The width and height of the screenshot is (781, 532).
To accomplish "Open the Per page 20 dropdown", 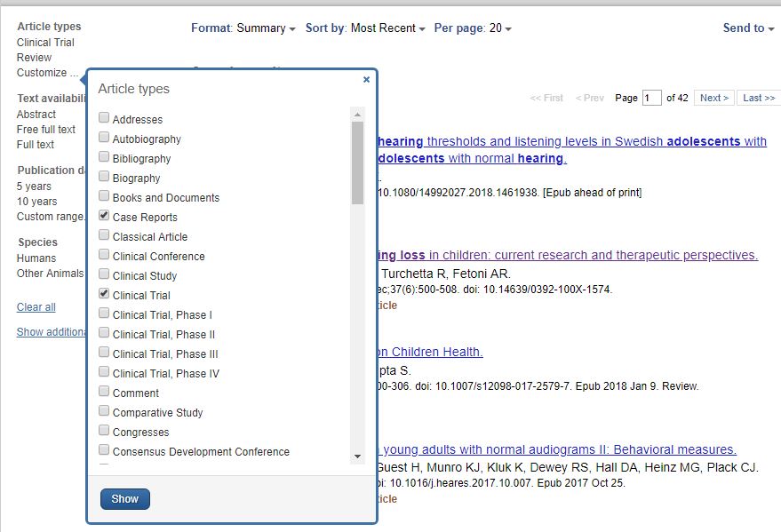I will point(473,28).
